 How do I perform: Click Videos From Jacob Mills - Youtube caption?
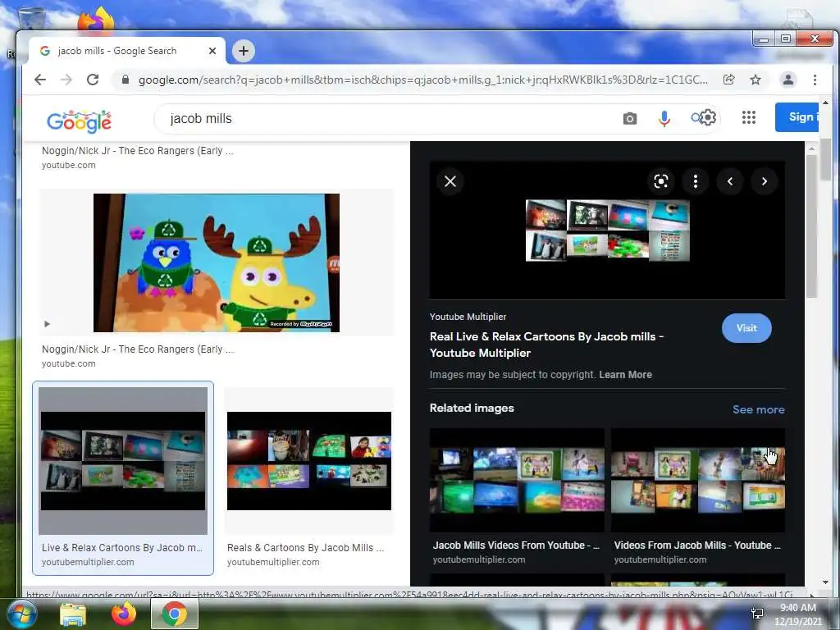click(x=697, y=545)
